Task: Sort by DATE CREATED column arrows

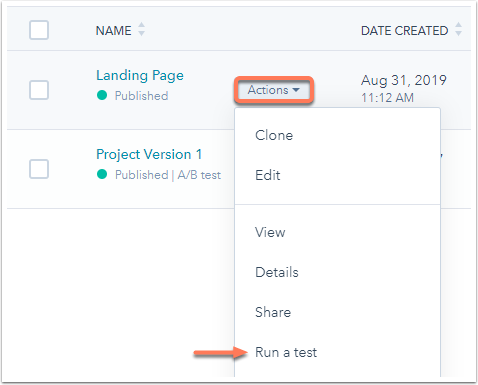Action: pos(458,29)
